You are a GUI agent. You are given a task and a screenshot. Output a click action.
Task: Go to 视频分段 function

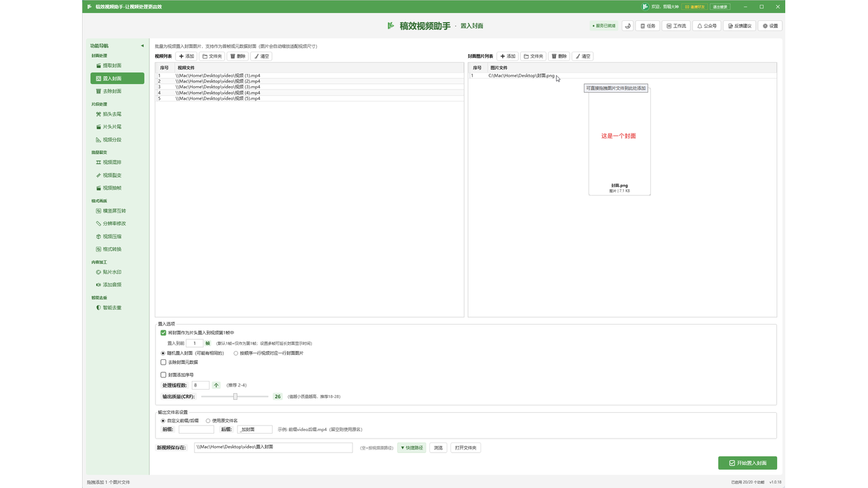pos(117,140)
